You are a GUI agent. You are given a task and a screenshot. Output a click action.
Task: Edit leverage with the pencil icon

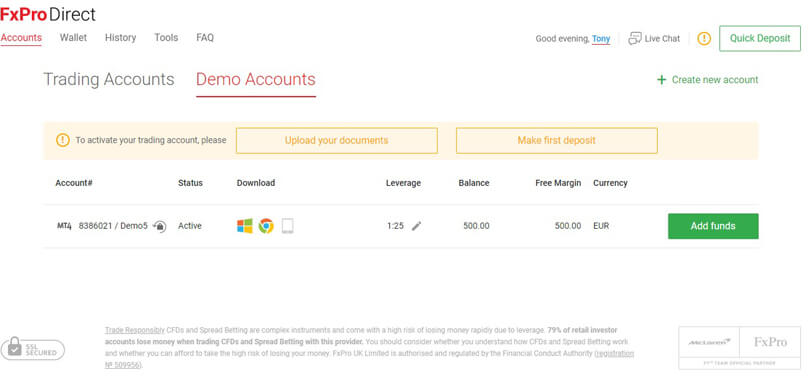pyautogui.click(x=416, y=226)
